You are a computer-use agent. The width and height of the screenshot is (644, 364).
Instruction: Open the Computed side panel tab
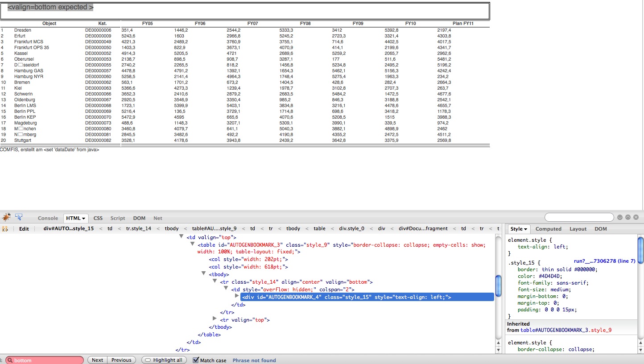pyautogui.click(x=548, y=229)
